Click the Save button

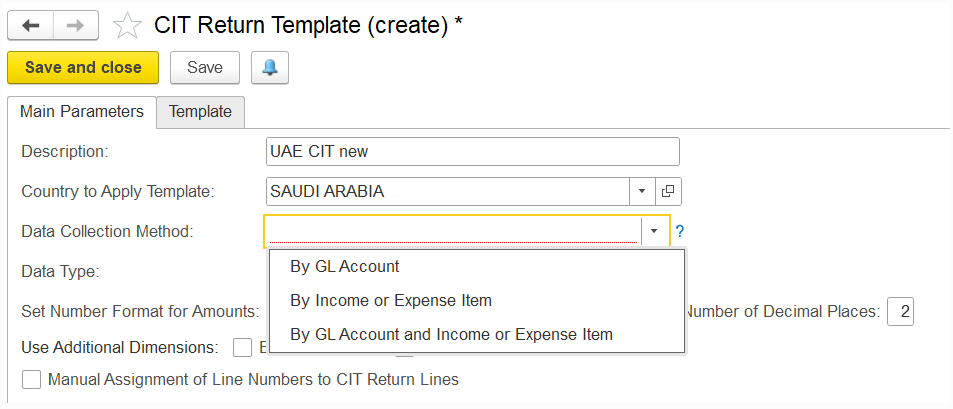[205, 67]
